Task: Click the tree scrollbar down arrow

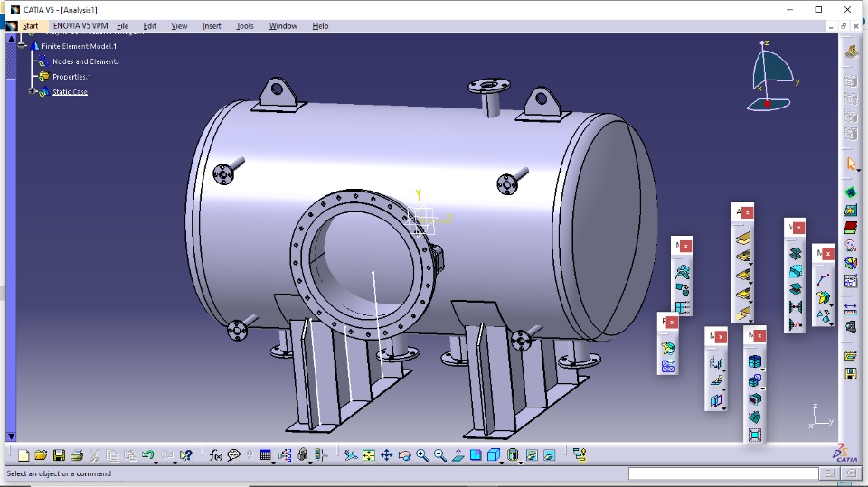Action: (11, 436)
